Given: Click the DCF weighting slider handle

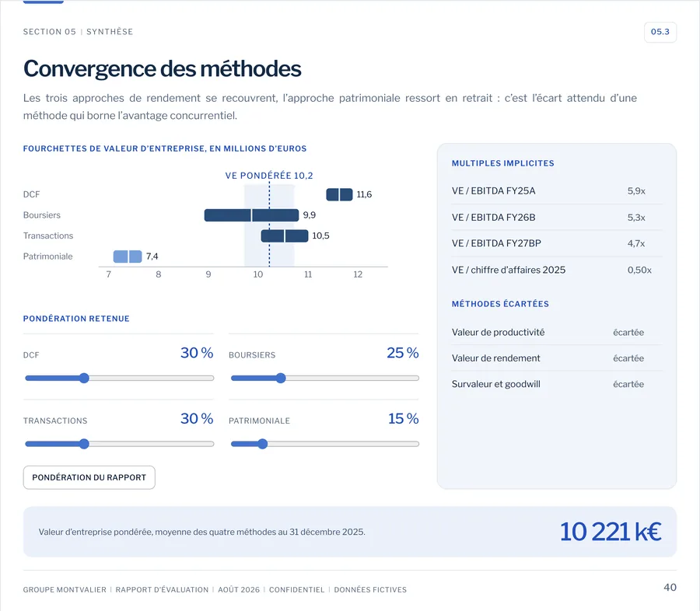Looking at the screenshot, I should [84, 378].
